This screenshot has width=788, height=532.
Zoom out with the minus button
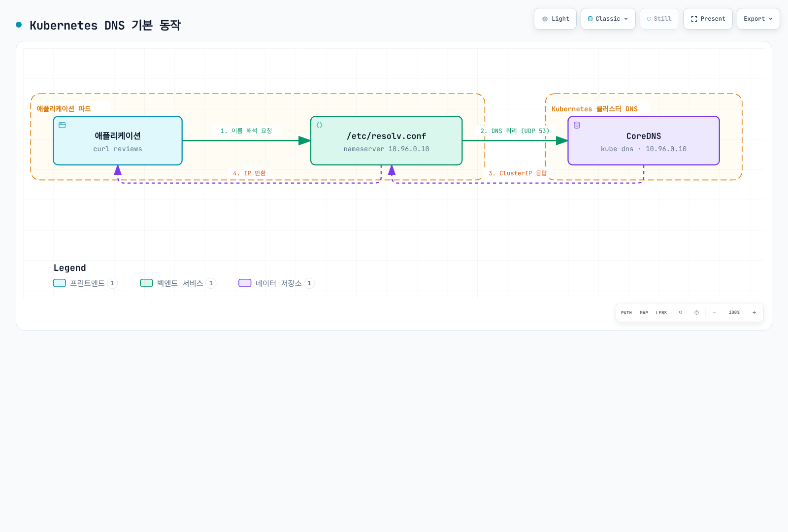[x=714, y=313]
